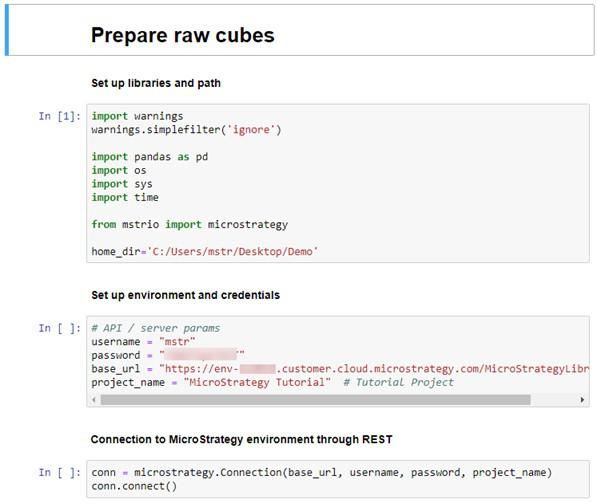Click the warnings.simplefilter('ignore') line
The height and width of the screenshot is (504, 597).
(x=186, y=130)
